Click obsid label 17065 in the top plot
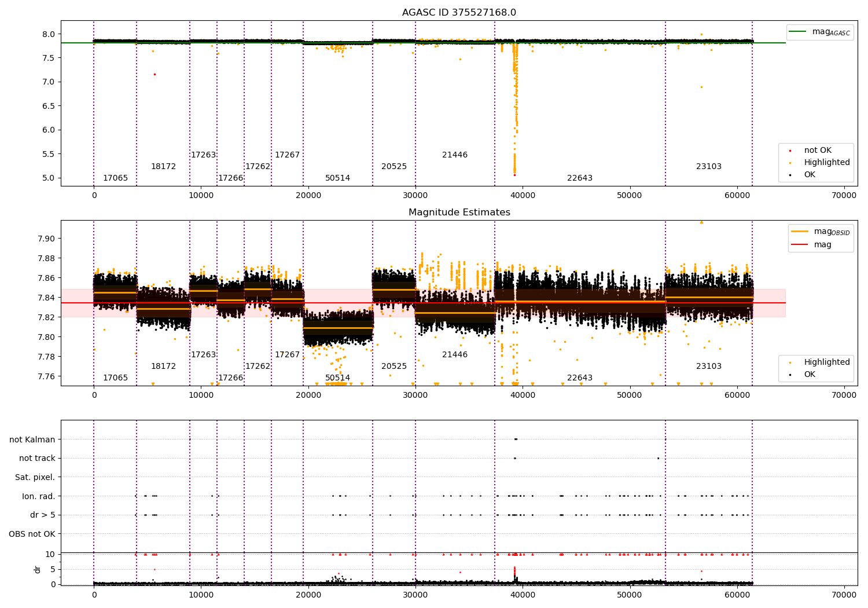Screen dimensions: 868x608 click(115, 178)
